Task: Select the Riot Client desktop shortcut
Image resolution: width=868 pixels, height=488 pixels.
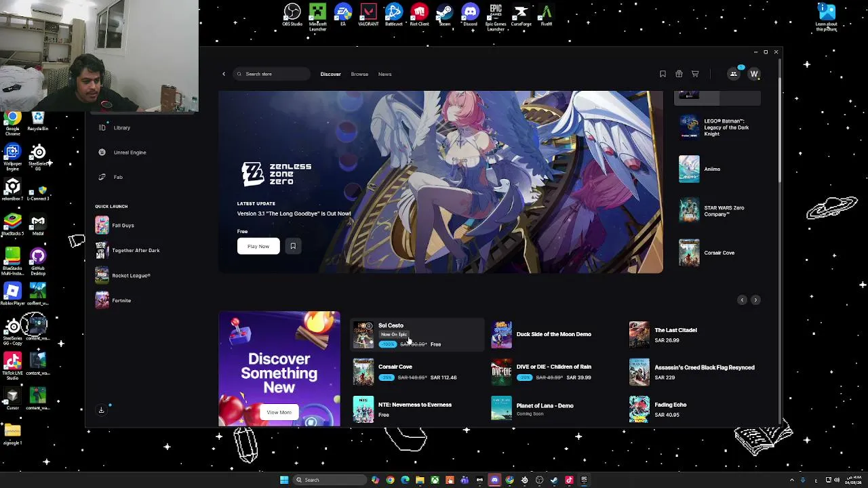Action: point(419,15)
